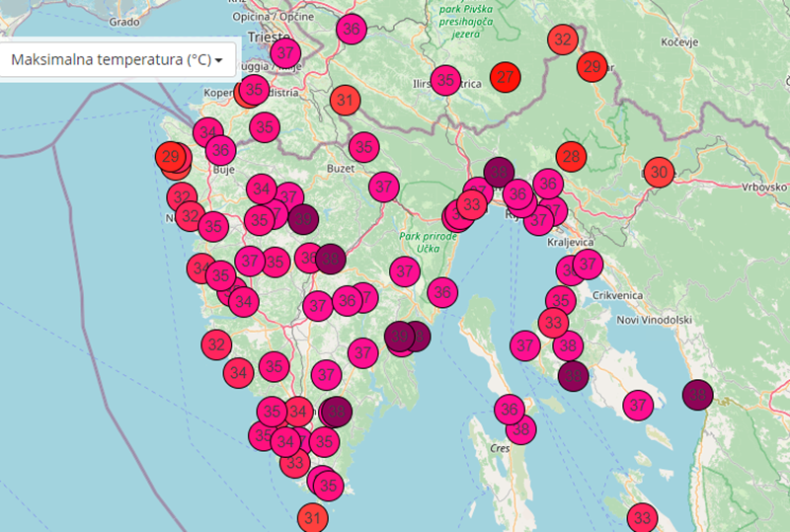Click the 37 marker near Crikvenica
790x532 pixels.
tap(589, 264)
